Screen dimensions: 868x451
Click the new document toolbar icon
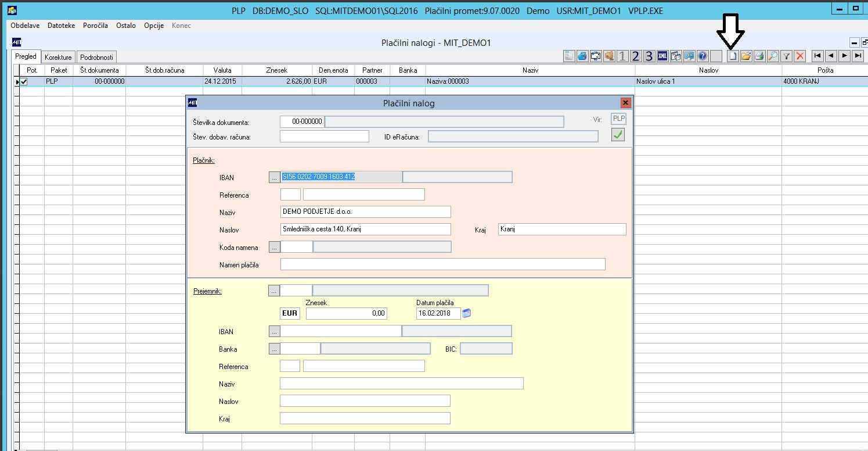click(x=733, y=56)
